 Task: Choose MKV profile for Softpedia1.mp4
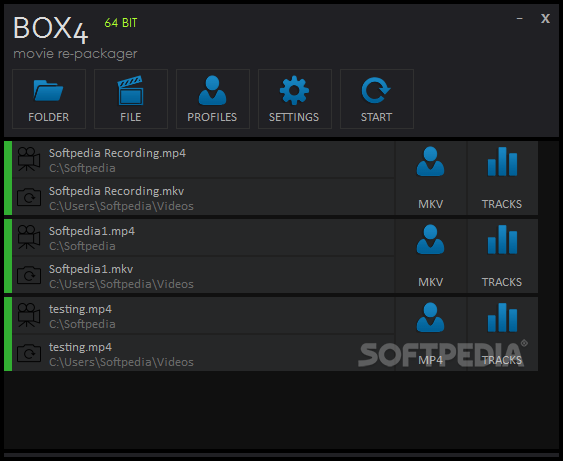tap(431, 256)
